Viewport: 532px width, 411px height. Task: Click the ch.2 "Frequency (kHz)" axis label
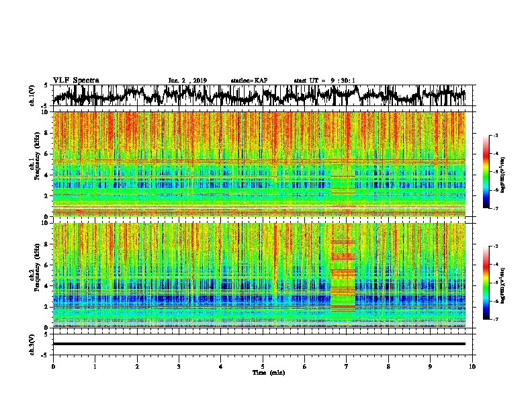[37, 267]
